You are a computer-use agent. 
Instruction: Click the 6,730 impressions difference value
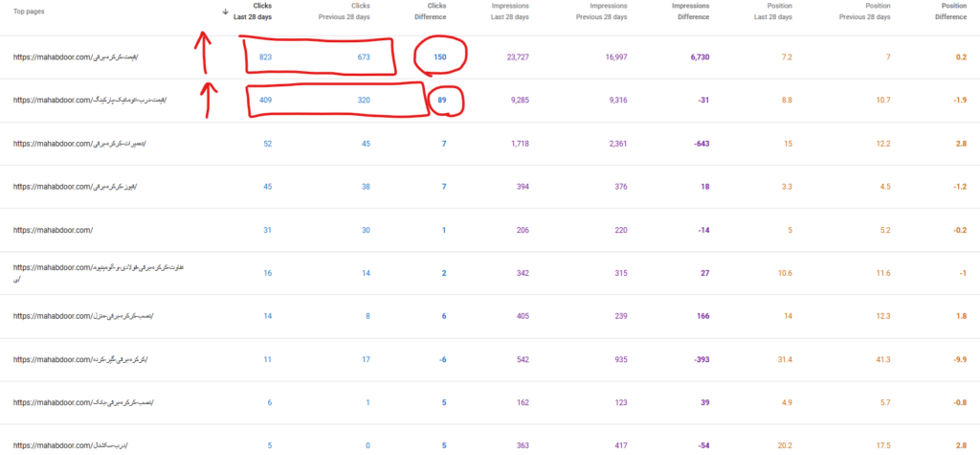click(699, 57)
